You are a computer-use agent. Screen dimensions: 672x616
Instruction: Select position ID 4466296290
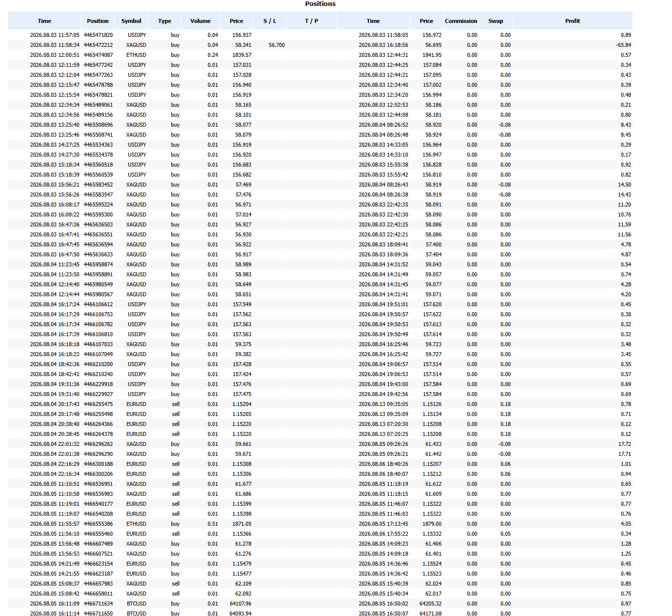click(98, 454)
